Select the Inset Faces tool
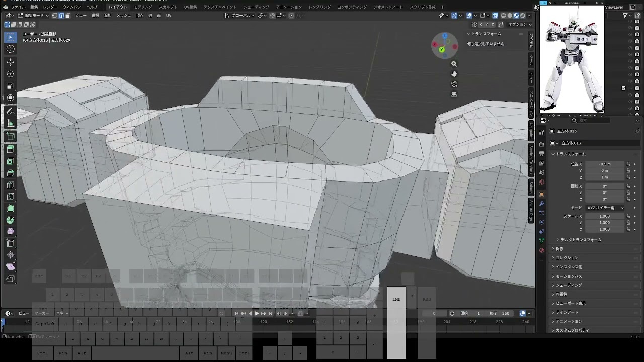Image resolution: width=644 pixels, height=362 pixels. pos(11,161)
